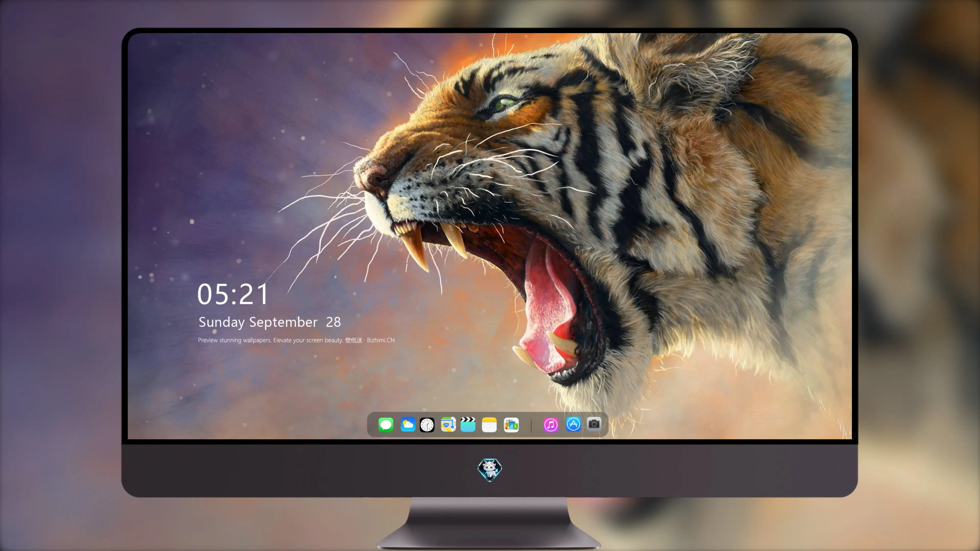Launch the pink iTunes music app

point(551,425)
